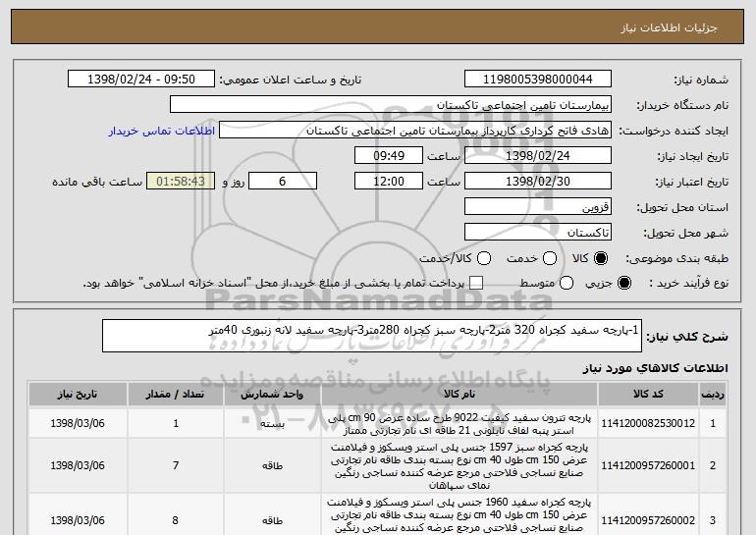Click the creation time field 09:49
756x535 pixels.
pyautogui.click(x=389, y=156)
